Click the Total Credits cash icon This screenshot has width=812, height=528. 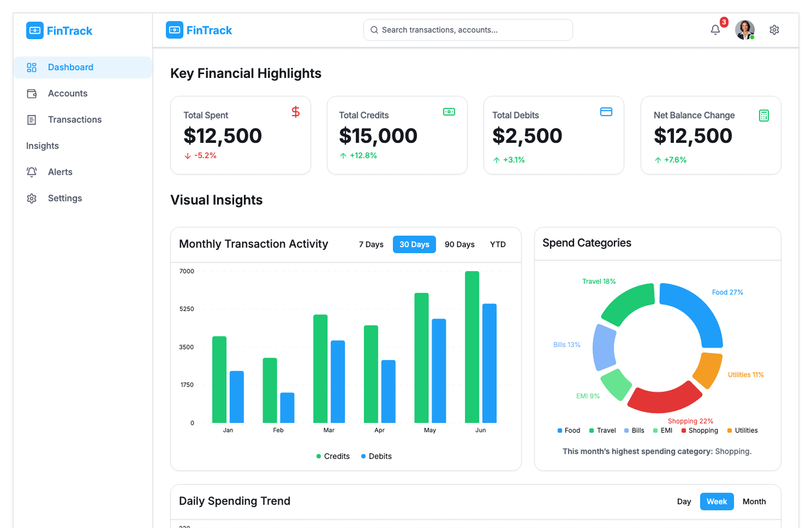(449, 112)
